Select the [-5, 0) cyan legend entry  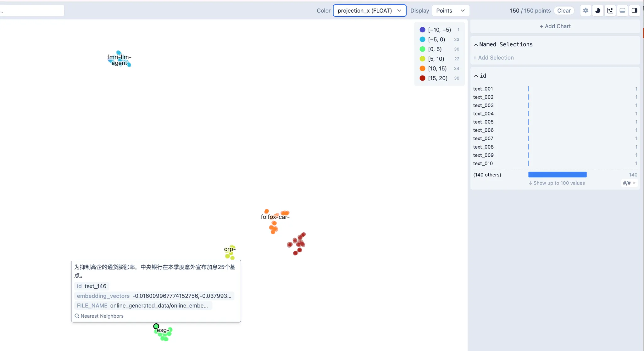pos(436,39)
